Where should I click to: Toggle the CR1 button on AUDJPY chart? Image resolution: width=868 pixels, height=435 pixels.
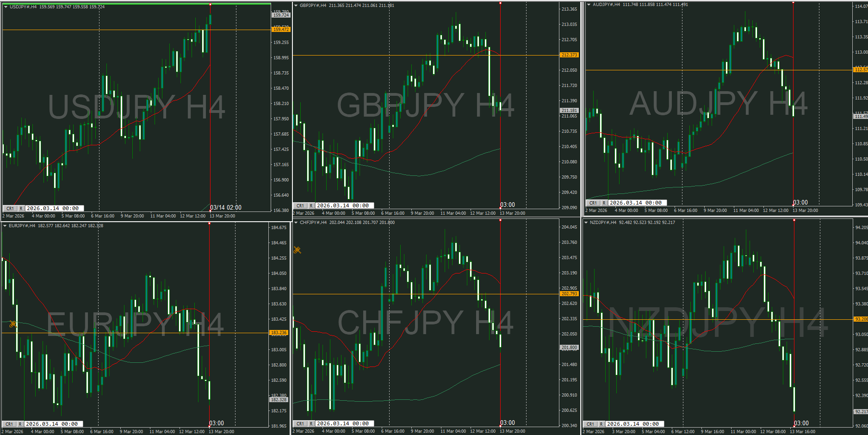tap(593, 203)
